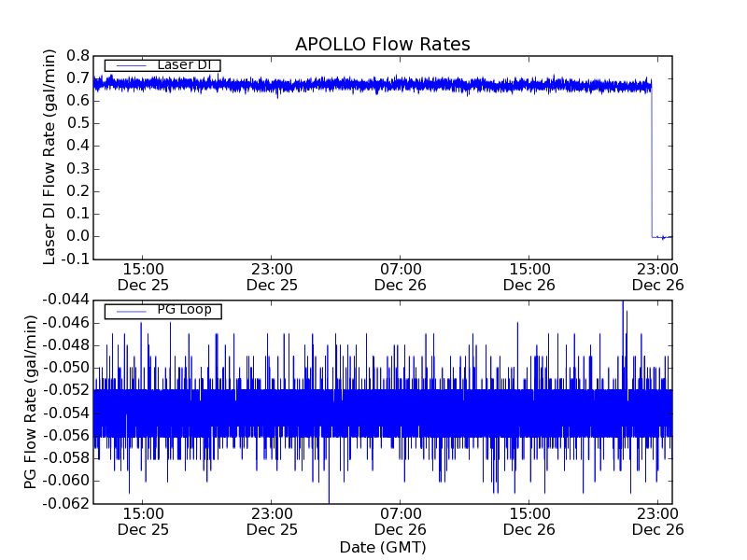The width and height of the screenshot is (747, 560).
Task: Select the "PG Loop" legend label
Action: click(x=184, y=310)
